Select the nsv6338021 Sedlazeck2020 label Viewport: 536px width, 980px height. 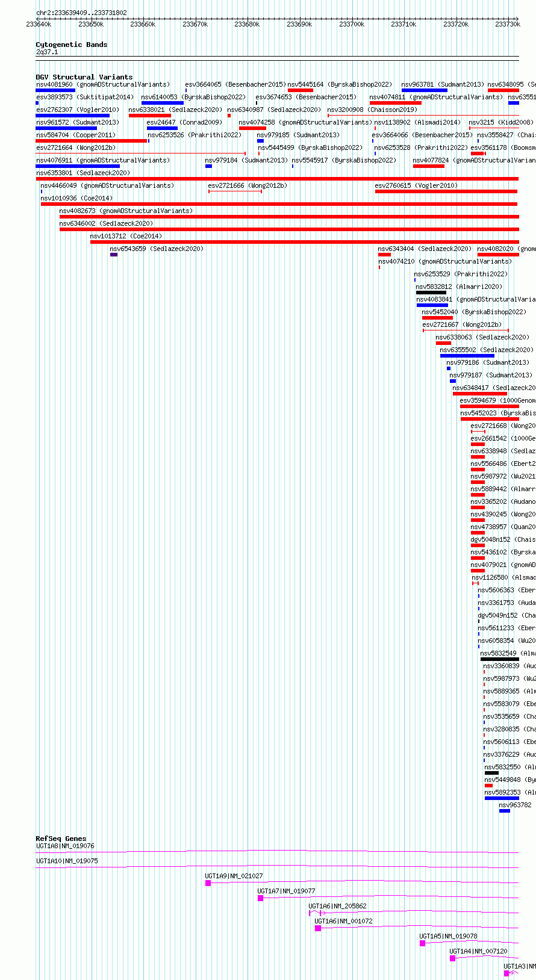coord(176,110)
